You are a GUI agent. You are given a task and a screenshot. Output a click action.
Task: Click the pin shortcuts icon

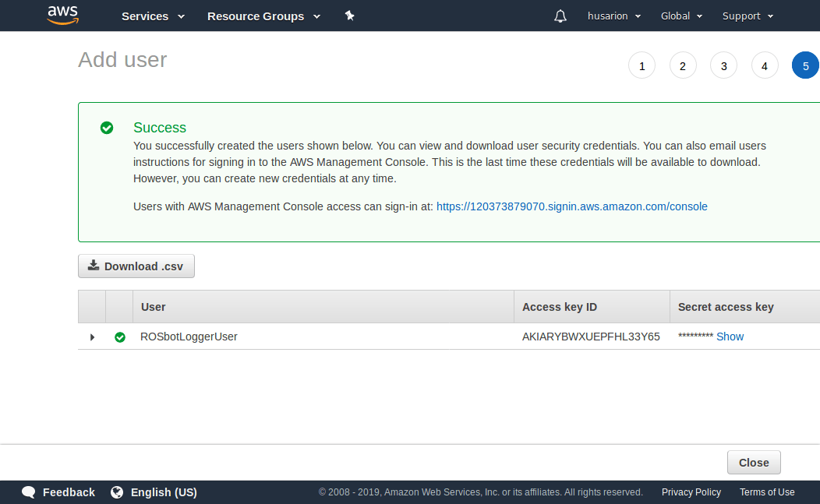[350, 16]
